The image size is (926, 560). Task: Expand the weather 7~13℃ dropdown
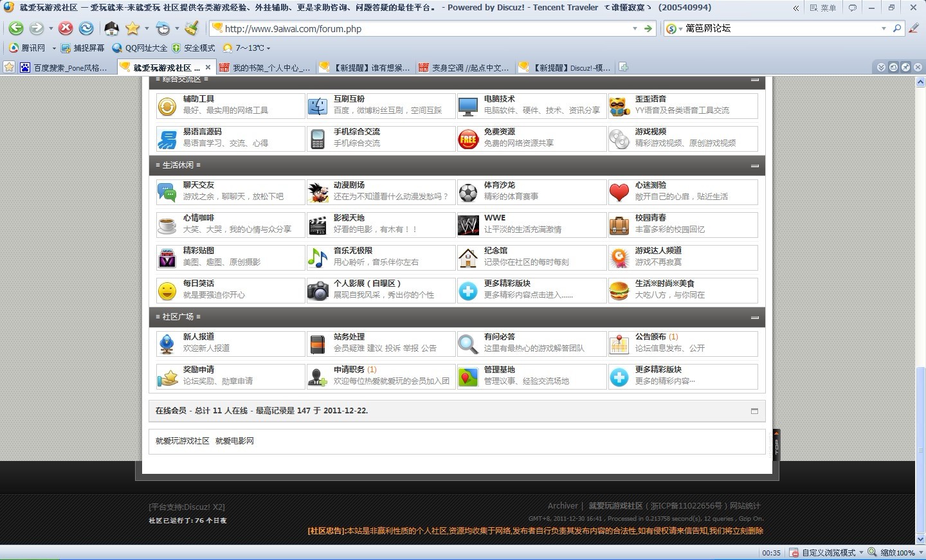click(268, 48)
